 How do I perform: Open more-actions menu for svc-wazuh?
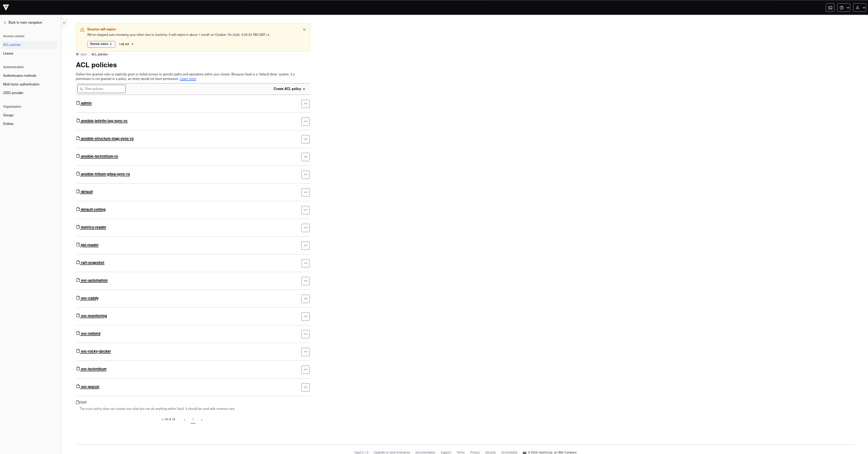(x=306, y=387)
